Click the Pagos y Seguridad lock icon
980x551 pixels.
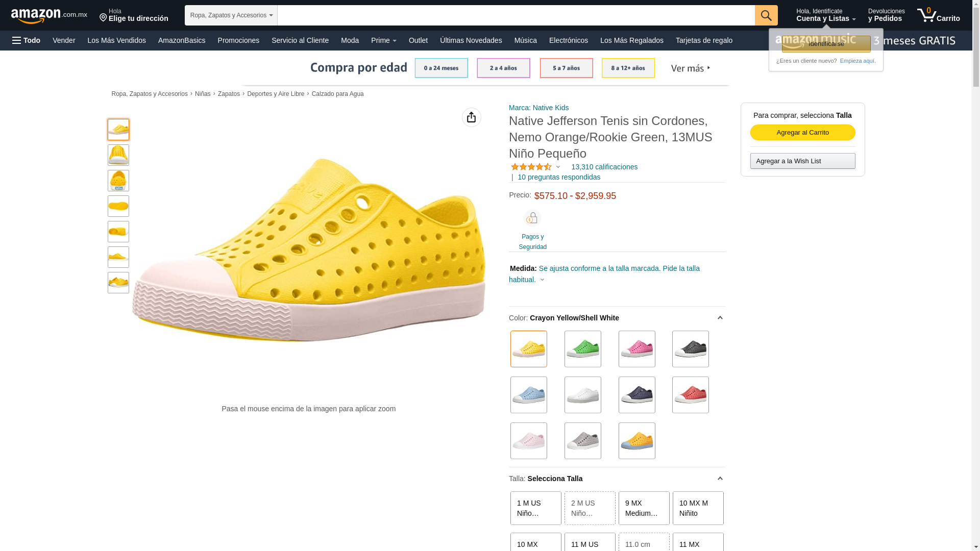coord(532,218)
